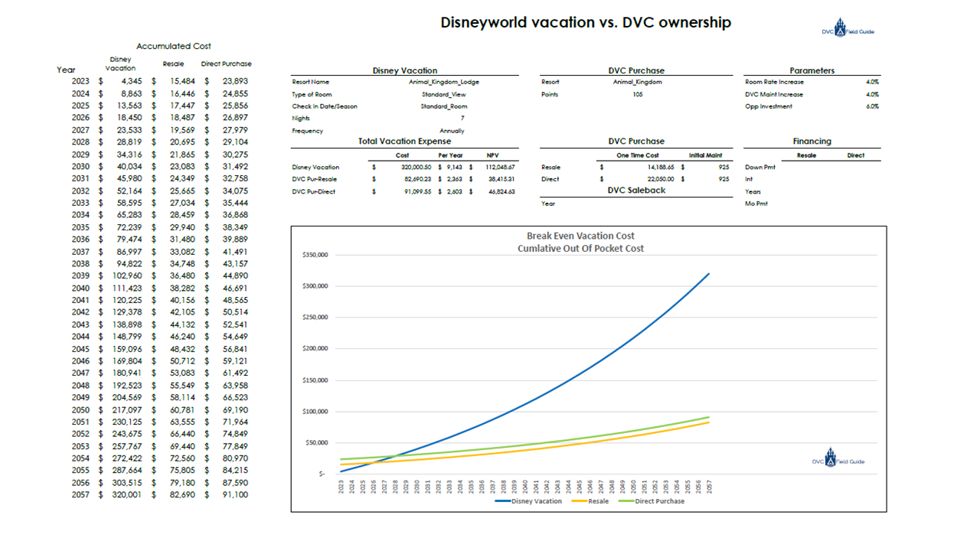Click the 'Mo Pmt' label under Financing
The height and width of the screenshot is (551, 980).
[755, 204]
